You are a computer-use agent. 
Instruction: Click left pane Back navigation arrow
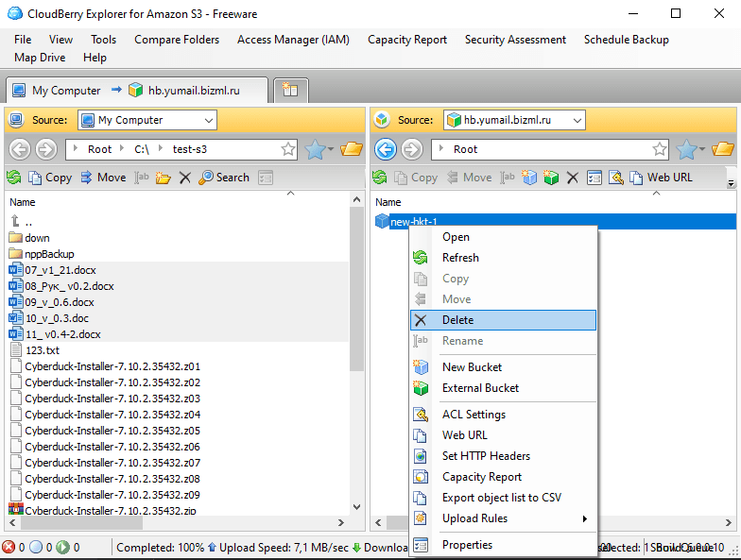click(x=19, y=149)
